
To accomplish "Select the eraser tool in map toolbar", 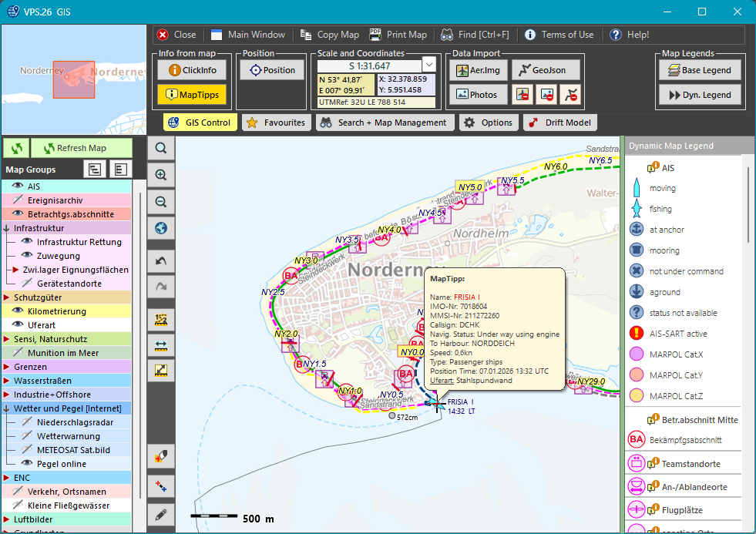I will pos(161,456).
